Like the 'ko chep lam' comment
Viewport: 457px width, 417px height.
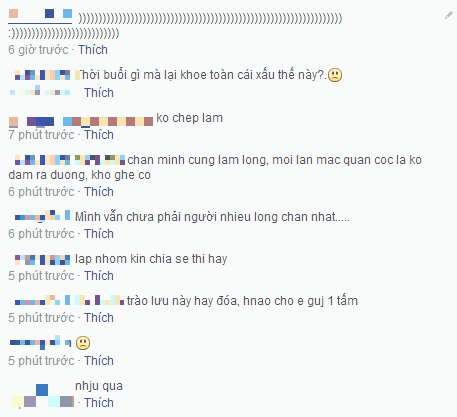99,135
